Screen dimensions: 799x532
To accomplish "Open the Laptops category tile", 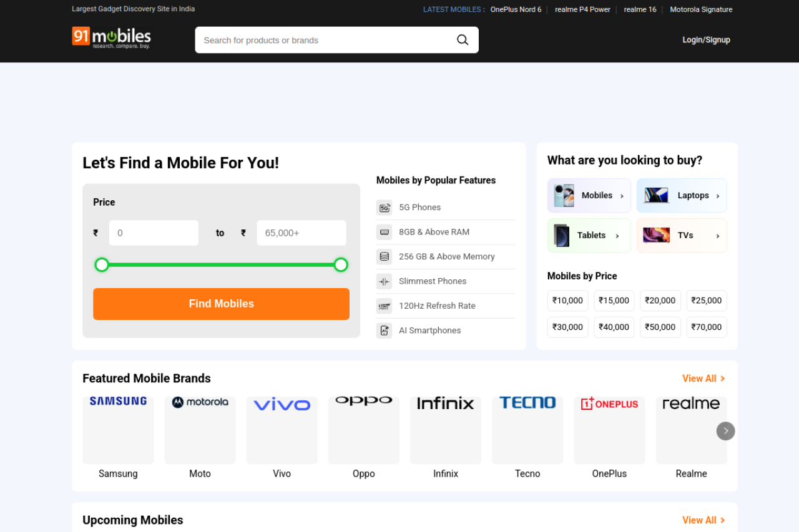I will coord(682,196).
